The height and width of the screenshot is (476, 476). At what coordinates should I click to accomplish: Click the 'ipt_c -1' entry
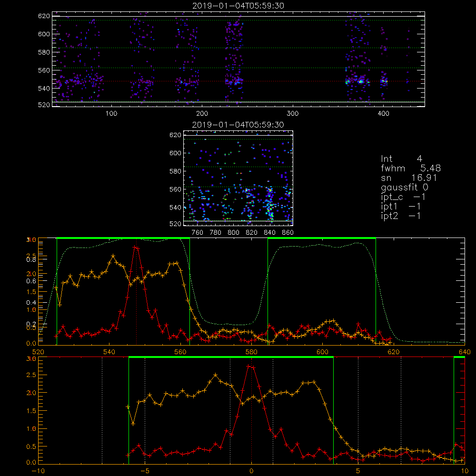(x=403, y=197)
